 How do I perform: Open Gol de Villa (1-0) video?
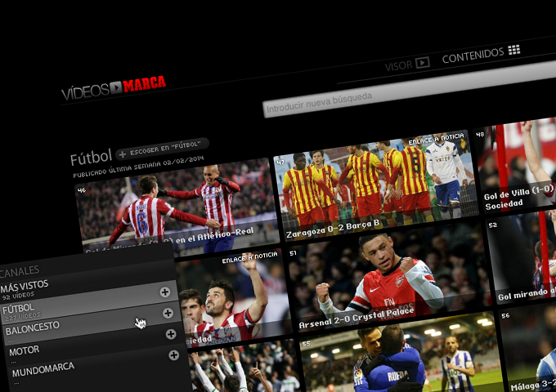click(516, 166)
